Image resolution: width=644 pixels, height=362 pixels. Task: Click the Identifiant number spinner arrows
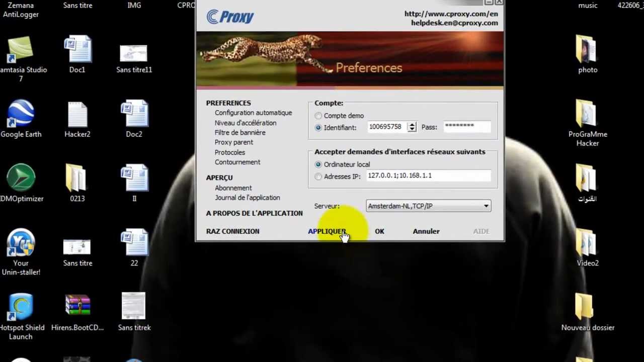pyautogui.click(x=412, y=127)
